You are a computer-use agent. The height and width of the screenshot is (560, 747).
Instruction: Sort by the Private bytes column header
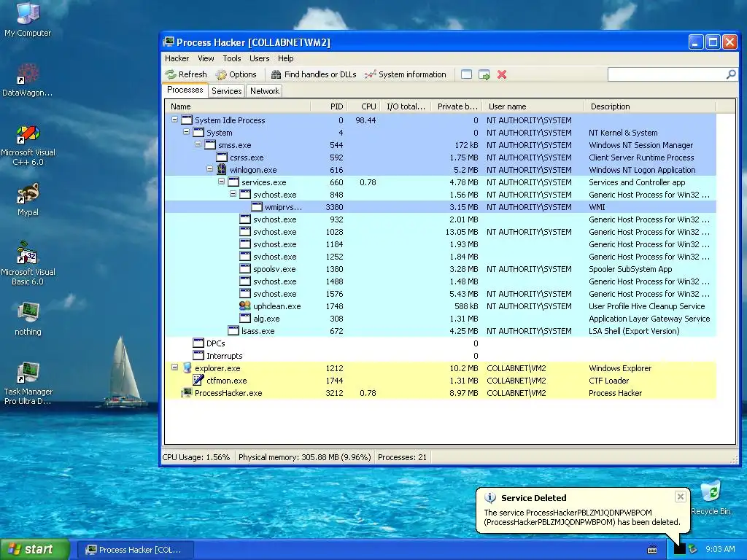pos(457,106)
